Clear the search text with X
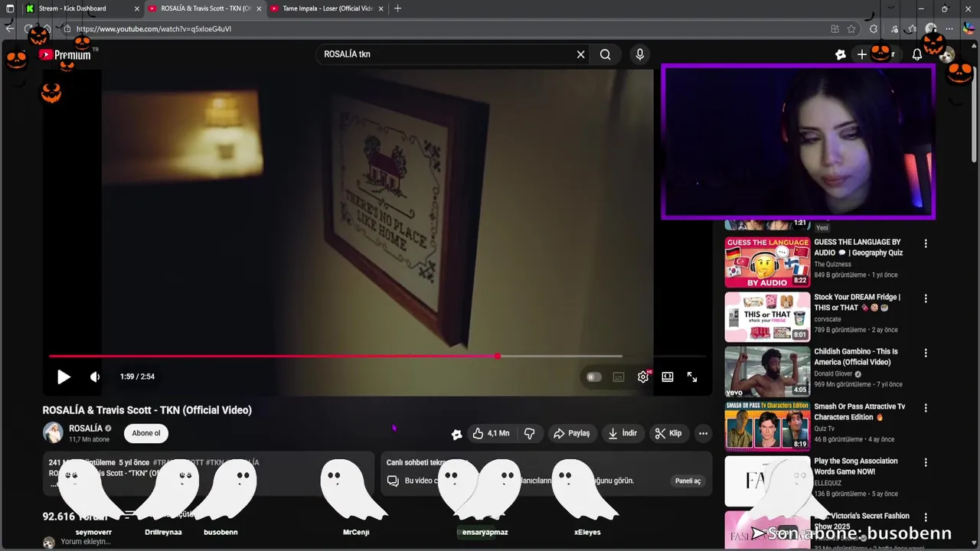This screenshot has height=551, width=980. [x=580, y=54]
